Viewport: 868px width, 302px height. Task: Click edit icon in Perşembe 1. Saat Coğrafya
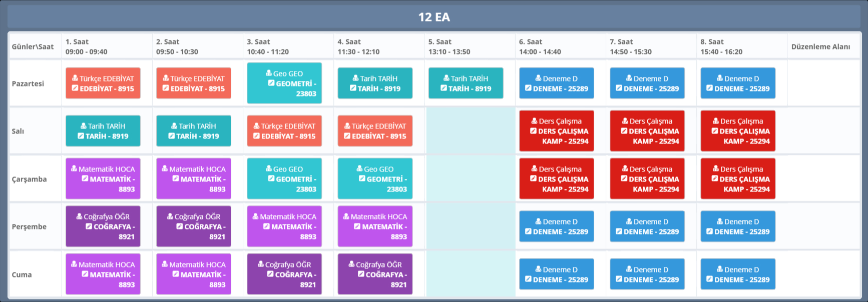(x=89, y=226)
